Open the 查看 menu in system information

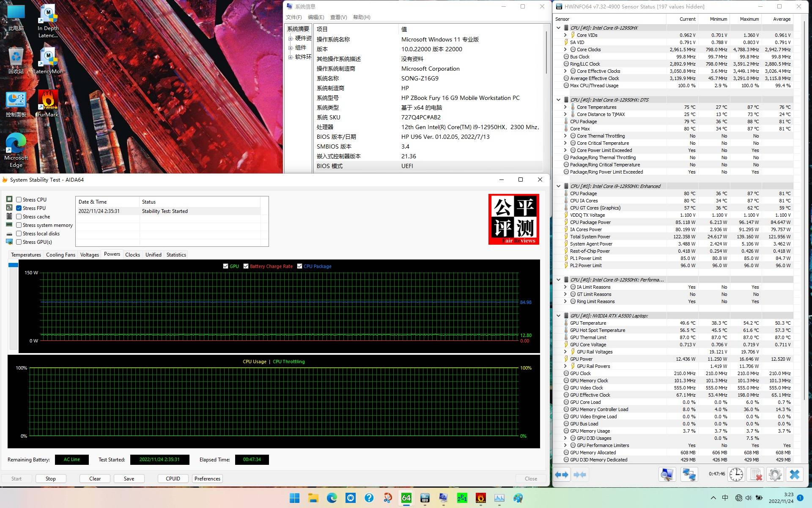point(337,17)
